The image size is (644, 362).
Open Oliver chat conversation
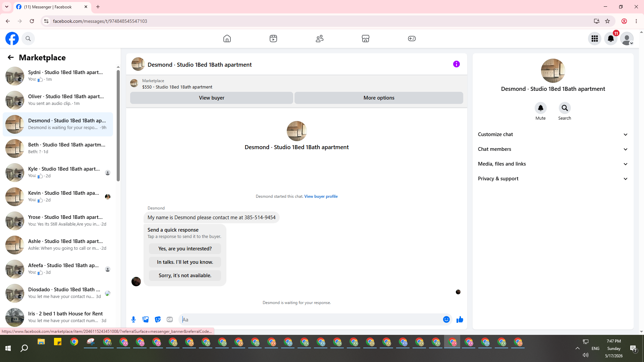[x=58, y=100]
